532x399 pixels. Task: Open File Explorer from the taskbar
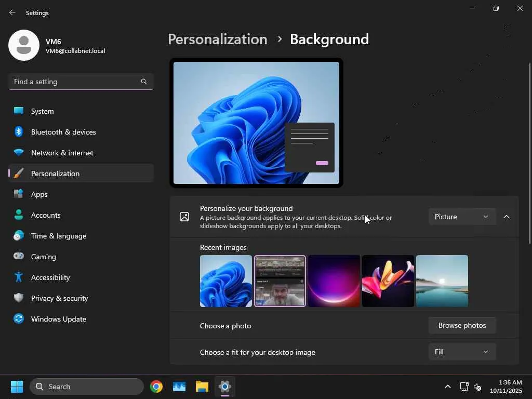[x=202, y=387]
